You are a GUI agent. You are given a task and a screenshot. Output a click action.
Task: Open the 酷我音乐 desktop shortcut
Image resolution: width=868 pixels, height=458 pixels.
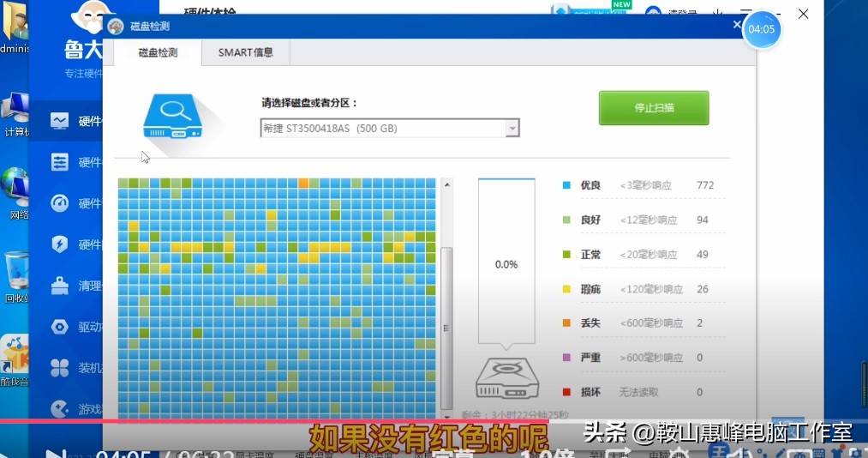(15, 360)
